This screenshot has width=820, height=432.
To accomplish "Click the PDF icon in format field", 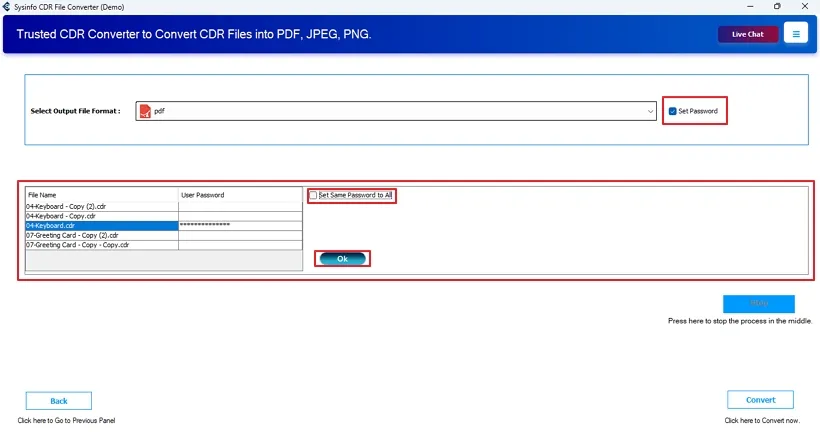I will [144, 111].
